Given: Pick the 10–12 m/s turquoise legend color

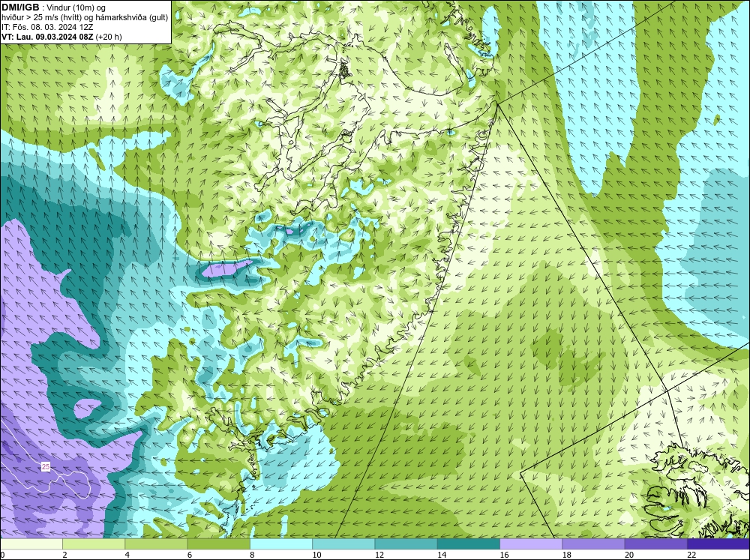Looking at the screenshot, I should pyautogui.click(x=343, y=544).
